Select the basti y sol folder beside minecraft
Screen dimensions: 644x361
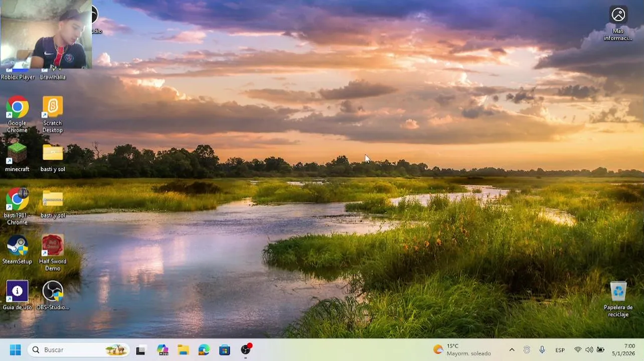[53, 157]
